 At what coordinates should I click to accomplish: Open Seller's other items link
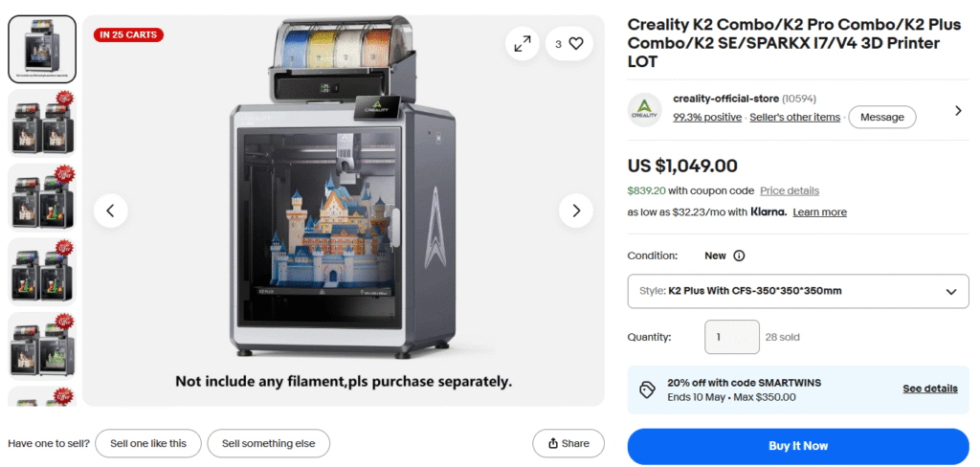pyautogui.click(x=794, y=118)
